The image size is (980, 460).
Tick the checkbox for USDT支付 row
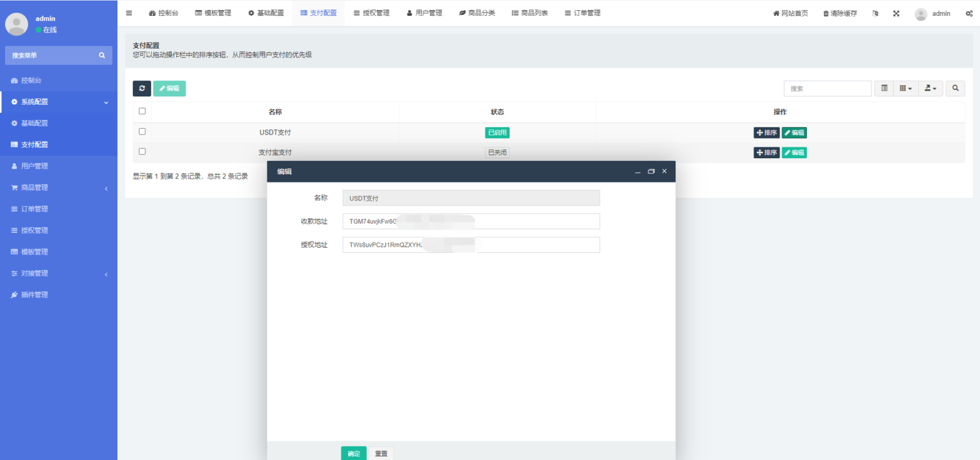click(x=142, y=131)
